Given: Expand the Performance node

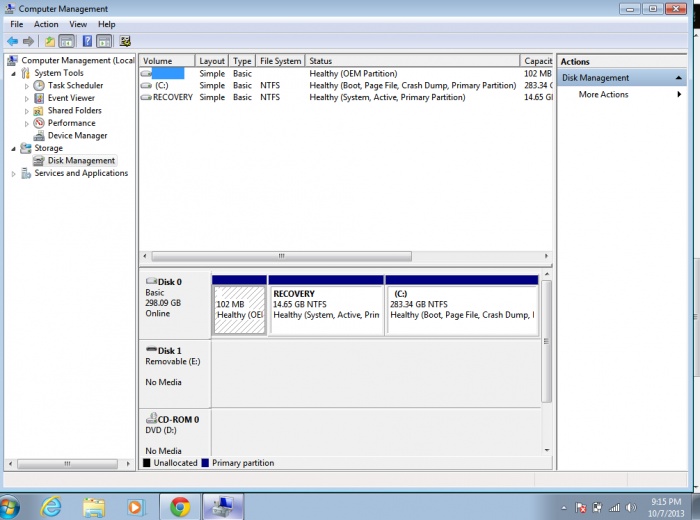Looking at the screenshot, I should [x=26, y=123].
